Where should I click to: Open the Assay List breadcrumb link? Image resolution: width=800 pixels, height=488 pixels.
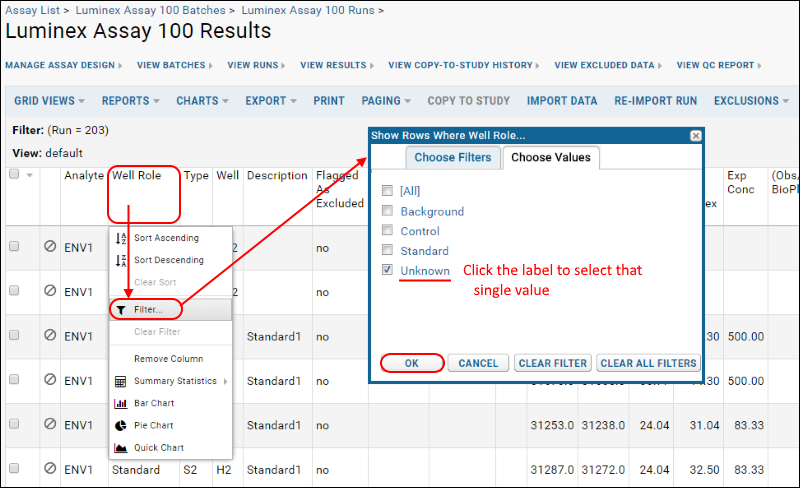pos(32,10)
